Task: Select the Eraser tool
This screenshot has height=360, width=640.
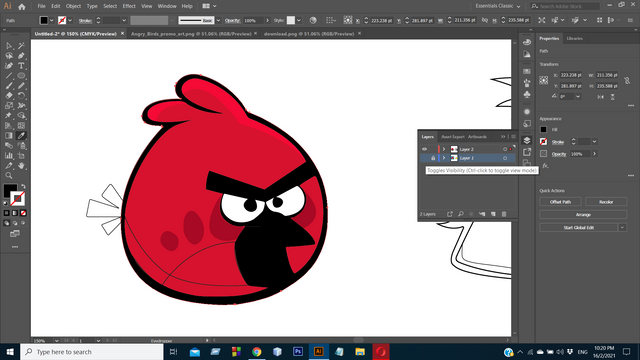Action: [9, 96]
